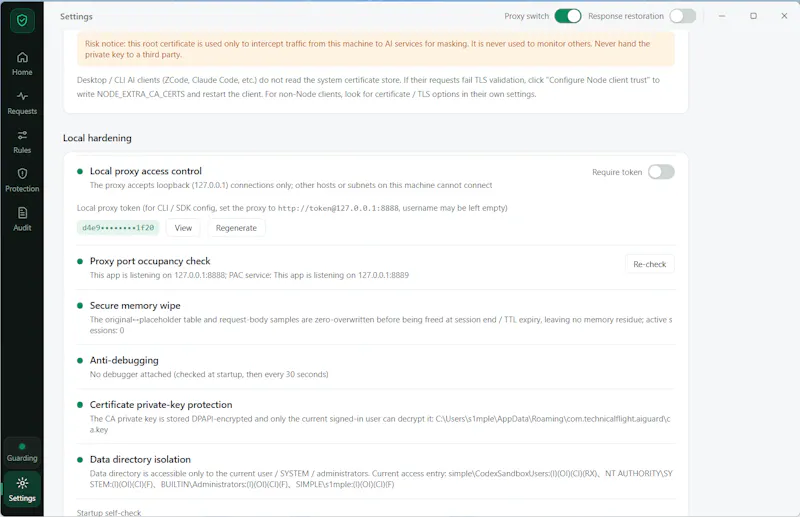Click the green status dot beside Secure memory wipe
The height and width of the screenshot is (517, 800).
coord(80,305)
